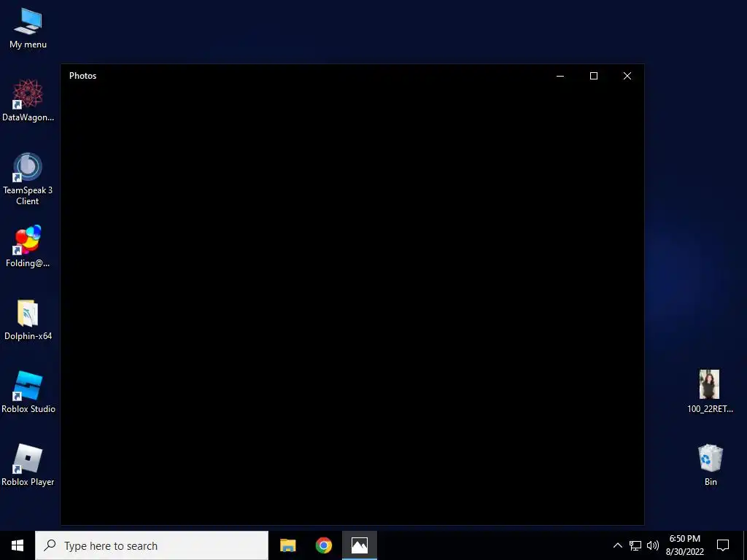Image resolution: width=747 pixels, height=560 pixels.
Task: Select the Roblox Studio shortcut
Action: tap(28, 392)
